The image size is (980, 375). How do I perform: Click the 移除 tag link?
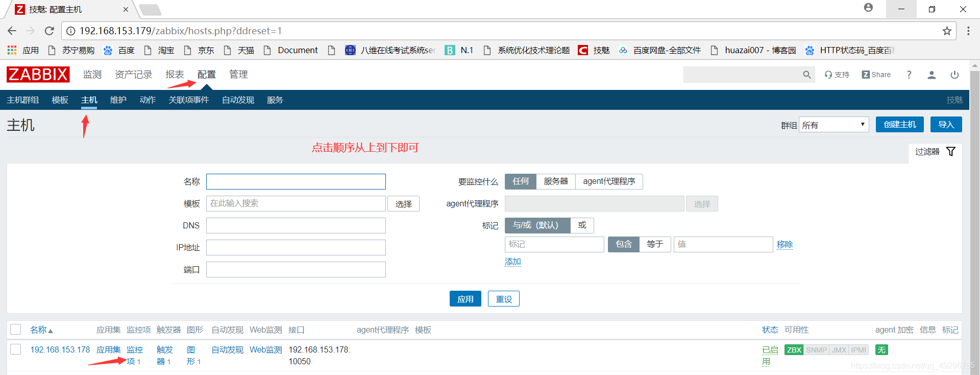[785, 244]
